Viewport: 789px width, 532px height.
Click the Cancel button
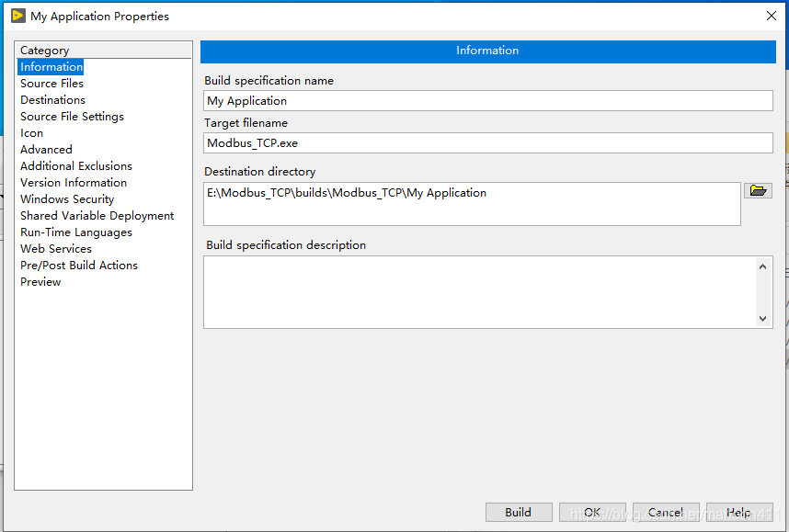tap(665, 513)
